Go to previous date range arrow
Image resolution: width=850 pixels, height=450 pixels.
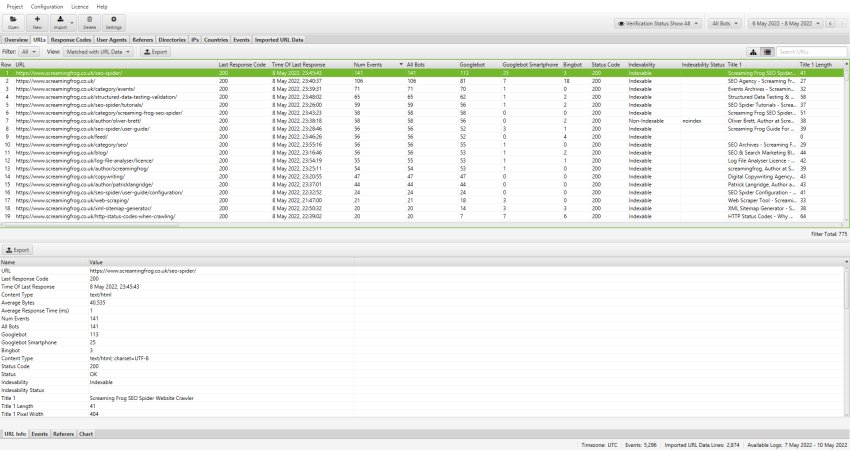(x=830, y=24)
